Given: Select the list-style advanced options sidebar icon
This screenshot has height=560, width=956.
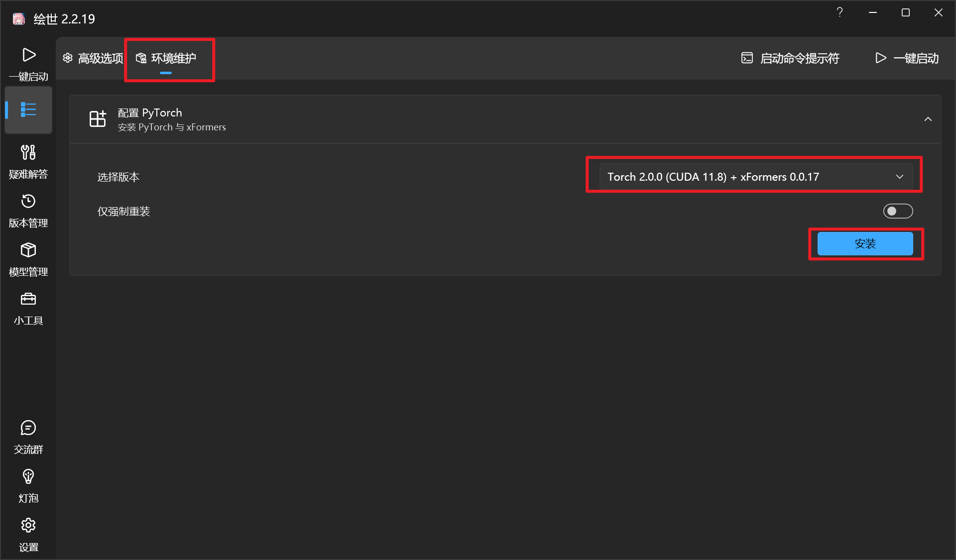Looking at the screenshot, I should pos(28,110).
